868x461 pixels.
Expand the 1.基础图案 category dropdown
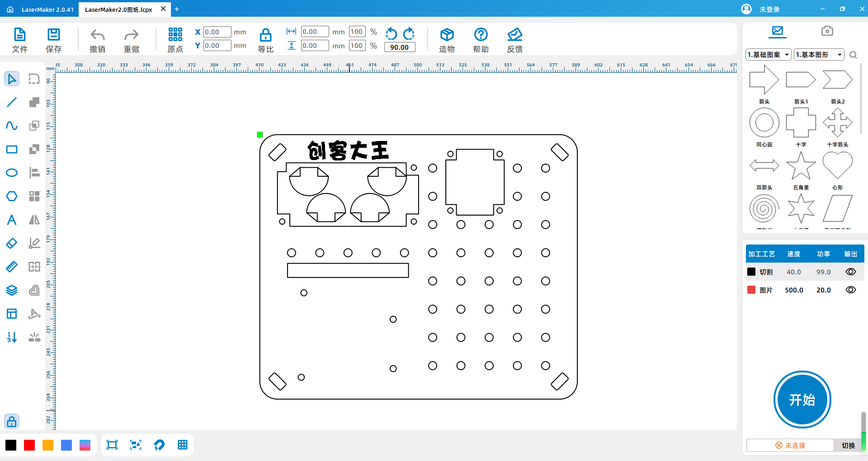point(768,55)
